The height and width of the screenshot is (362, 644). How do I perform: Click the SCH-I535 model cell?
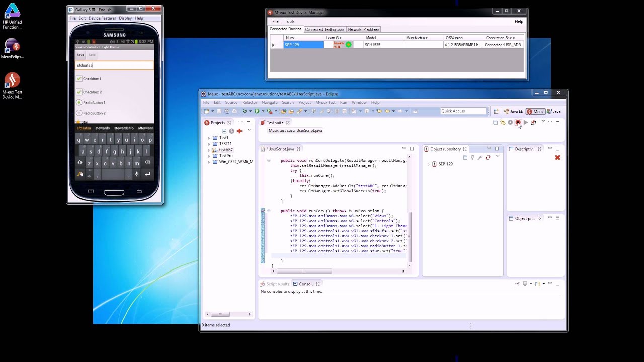point(383,45)
